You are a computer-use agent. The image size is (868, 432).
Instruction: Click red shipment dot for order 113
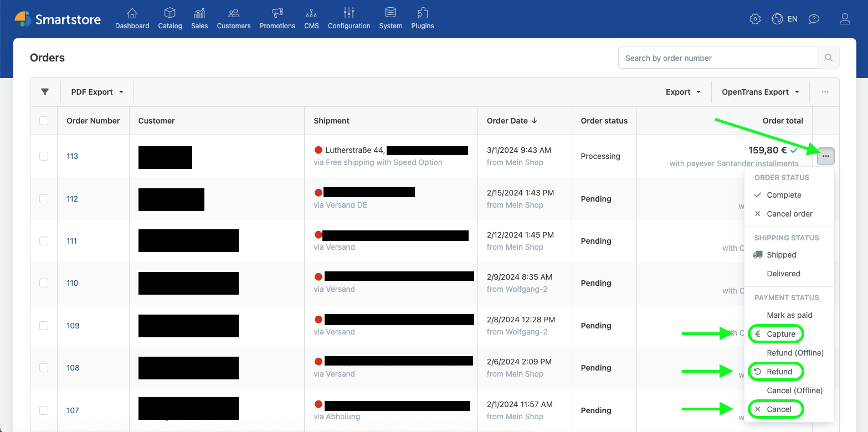(319, 150)
